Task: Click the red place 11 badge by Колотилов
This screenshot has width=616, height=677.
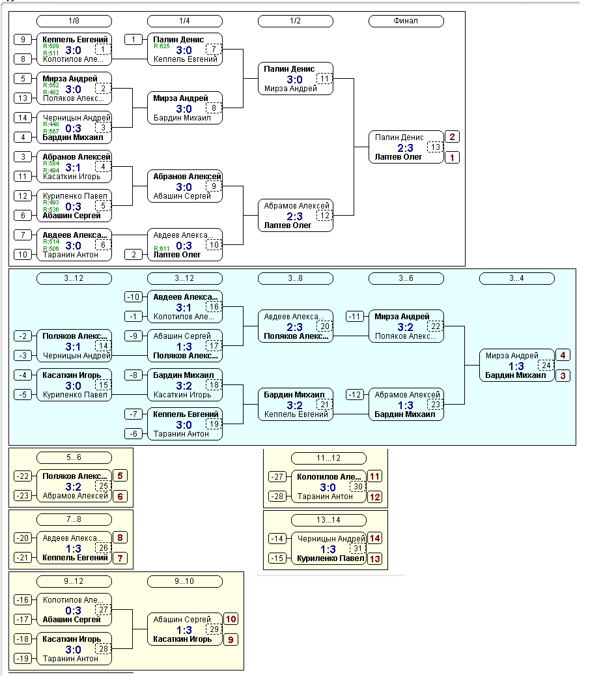Action: (375, 477)
